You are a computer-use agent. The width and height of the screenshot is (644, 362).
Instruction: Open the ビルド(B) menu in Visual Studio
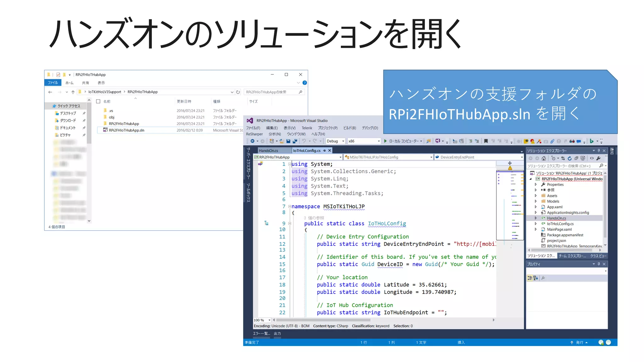350,128
